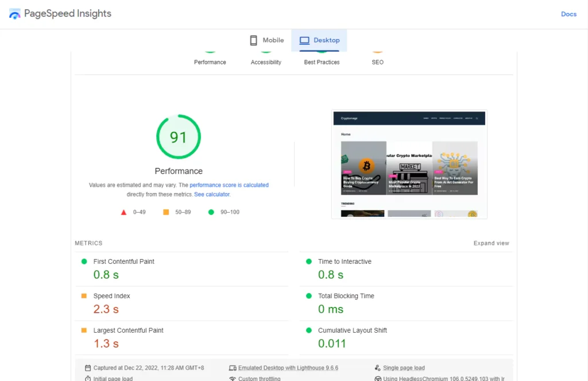Click the Speed Index metric label
This screenshot has height=381, width=588.
coord(112,296)
